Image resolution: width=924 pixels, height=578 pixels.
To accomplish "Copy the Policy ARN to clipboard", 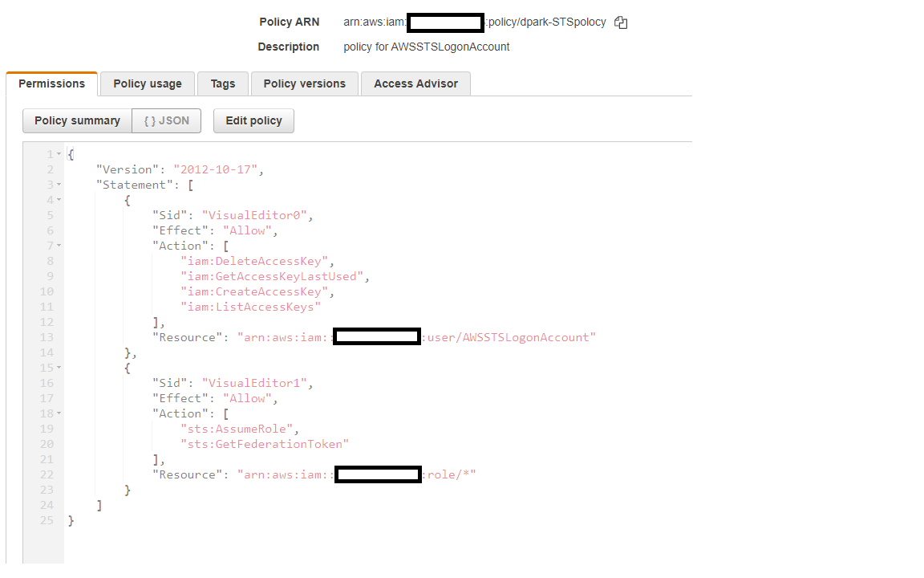I will coord(621,22).
